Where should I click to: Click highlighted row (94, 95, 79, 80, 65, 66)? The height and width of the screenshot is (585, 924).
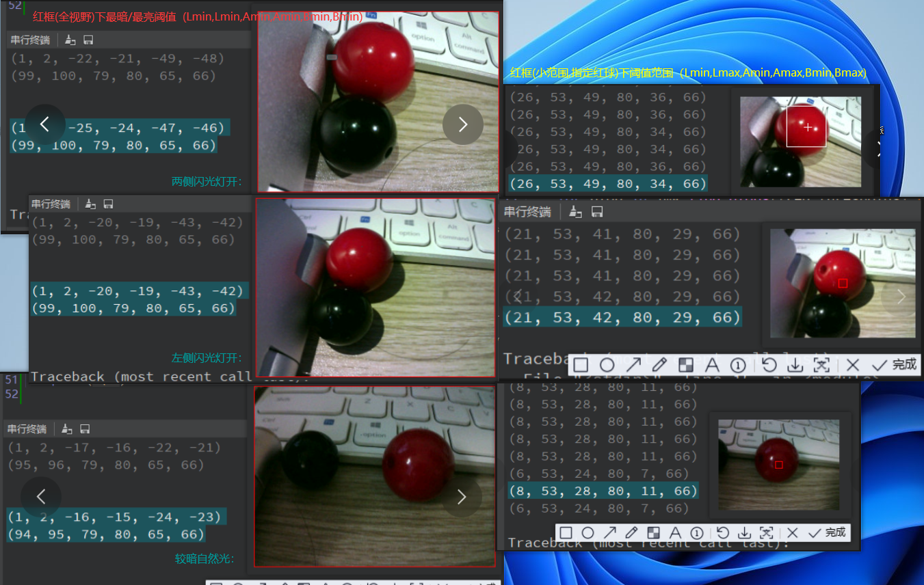coord(106,534)
